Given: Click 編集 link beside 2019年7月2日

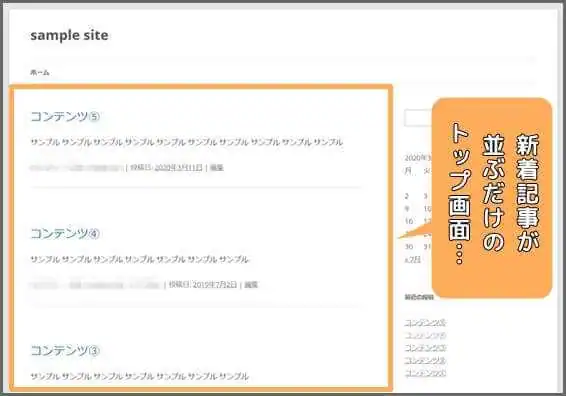Looking at the screenshot, I should pos(251,285).
